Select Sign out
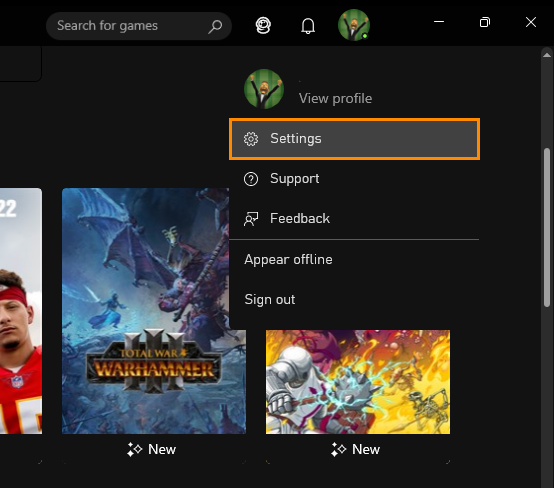This screenshot has width=554, height=488. pyautogui.click(x=354, y=300)
